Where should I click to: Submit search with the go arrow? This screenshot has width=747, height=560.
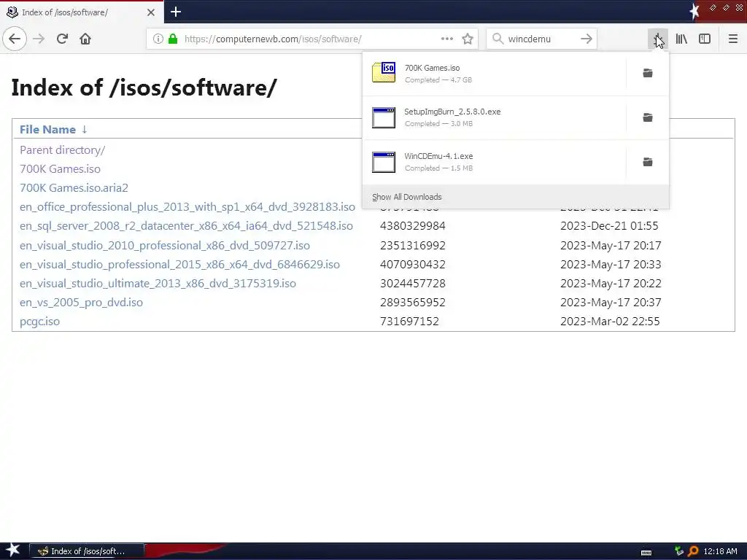[587, 39]
